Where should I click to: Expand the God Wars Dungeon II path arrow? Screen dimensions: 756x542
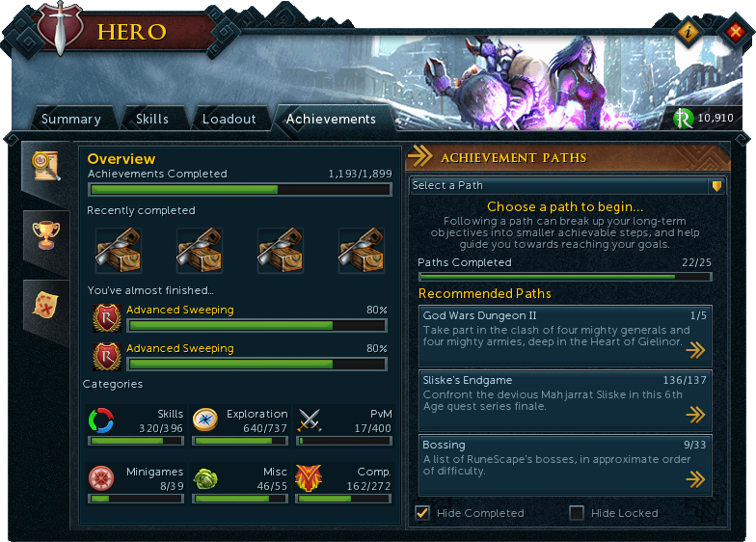[x=695, y=350]
